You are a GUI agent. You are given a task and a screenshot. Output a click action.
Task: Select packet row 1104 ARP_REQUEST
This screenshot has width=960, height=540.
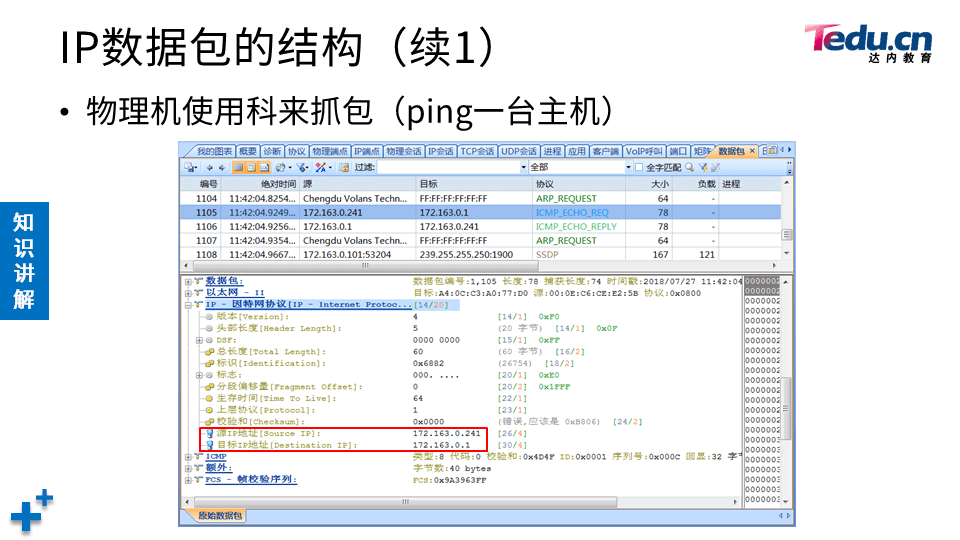tap(481, 198)
